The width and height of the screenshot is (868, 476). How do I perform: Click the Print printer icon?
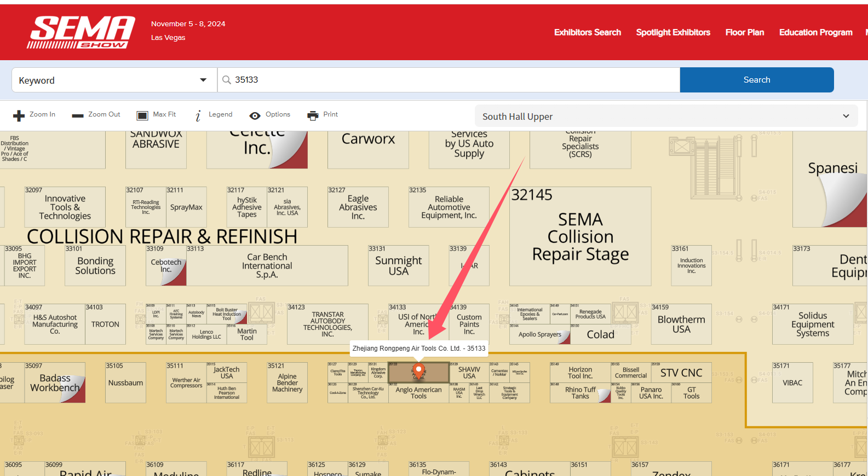point(313,115)
